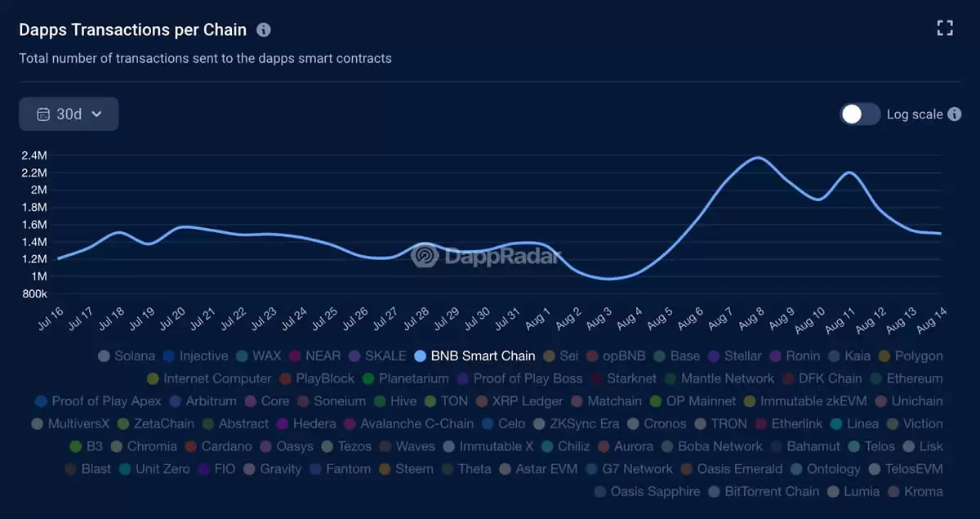Image resolution: width=980 pixels, height=519 pixels.
Task: Expand the chart to fullscreen
Action: click(x=945, y=27)
